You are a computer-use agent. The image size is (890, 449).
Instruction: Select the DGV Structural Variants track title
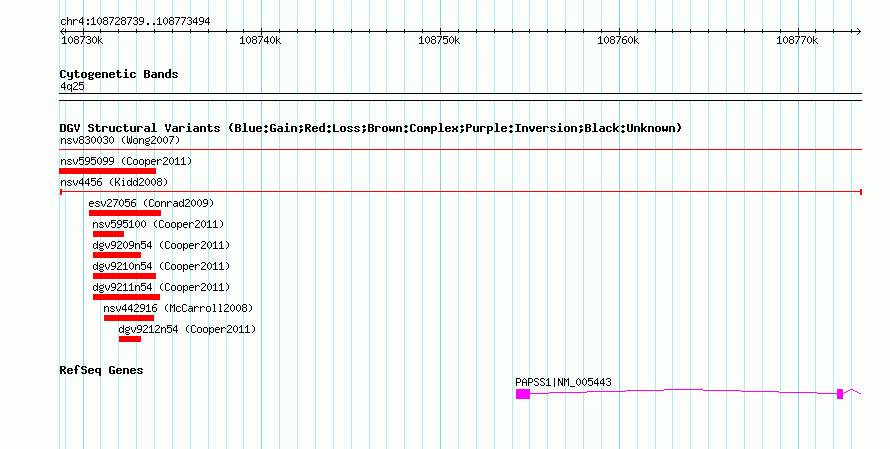tap(371, 128)
